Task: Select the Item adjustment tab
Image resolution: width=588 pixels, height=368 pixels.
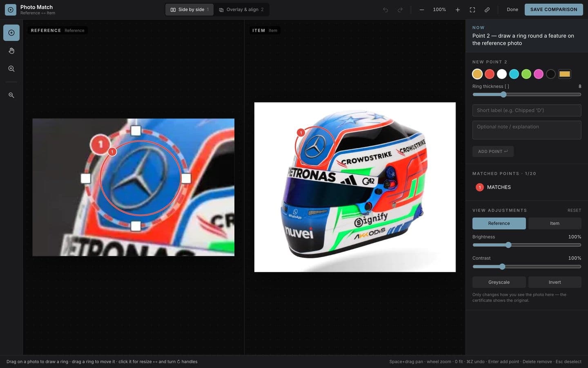Action: click(555, 223)
